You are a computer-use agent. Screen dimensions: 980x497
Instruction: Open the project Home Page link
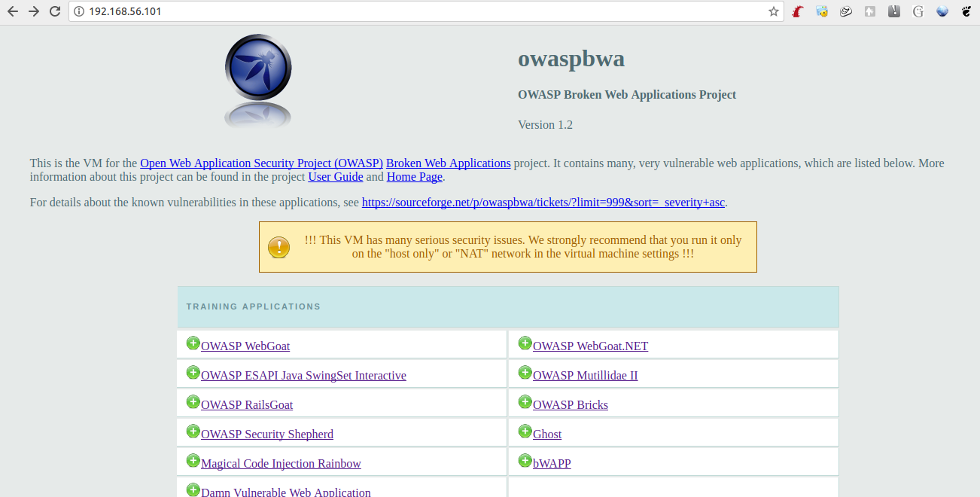415,177
